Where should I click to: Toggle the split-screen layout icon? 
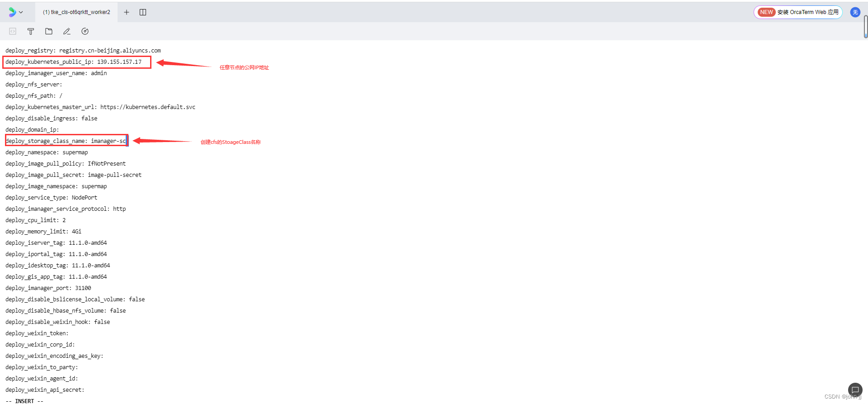point(143,12)
